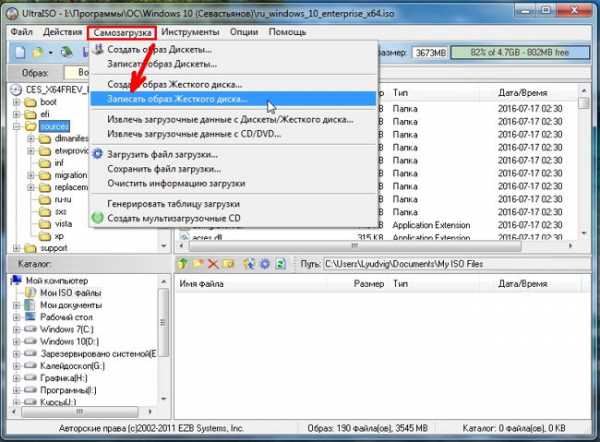Screen dimensions: 600x442
Task: Open the Действия menu
Action: pyautogui.click(x=62, y=32)
